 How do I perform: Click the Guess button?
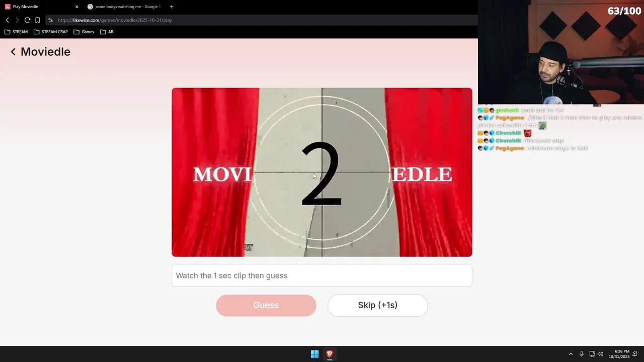[x=266, y=305]
